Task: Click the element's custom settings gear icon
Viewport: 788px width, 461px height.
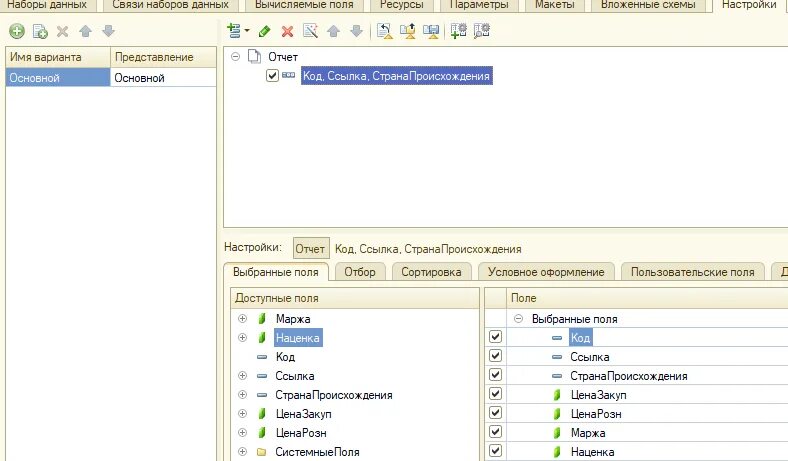Action: pyautogui.click(x=458, y=31)
